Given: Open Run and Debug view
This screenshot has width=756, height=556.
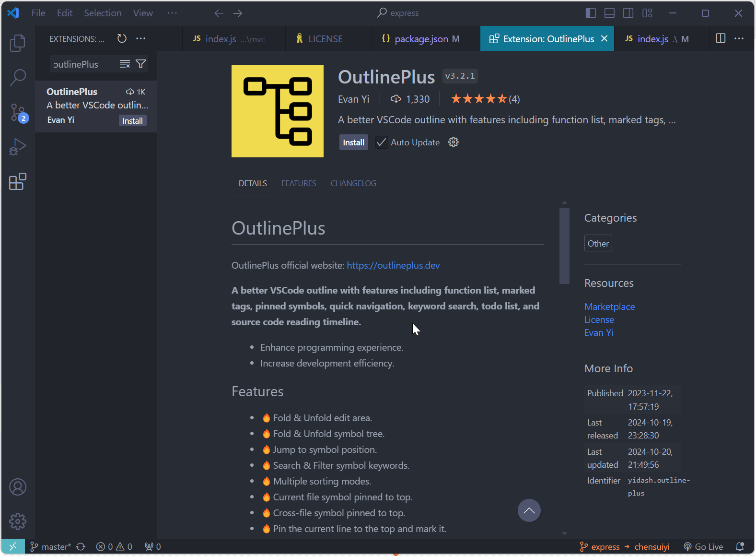Looking at the screenshot, I should point(18,147).
